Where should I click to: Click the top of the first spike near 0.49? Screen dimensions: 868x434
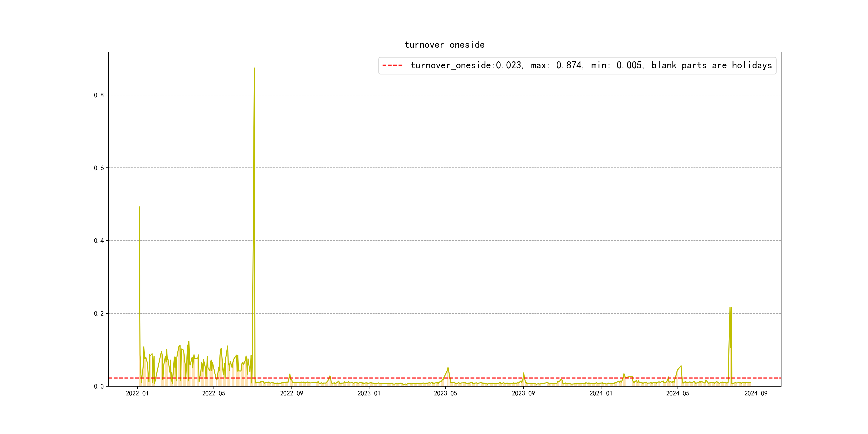[x=139, y=207]
